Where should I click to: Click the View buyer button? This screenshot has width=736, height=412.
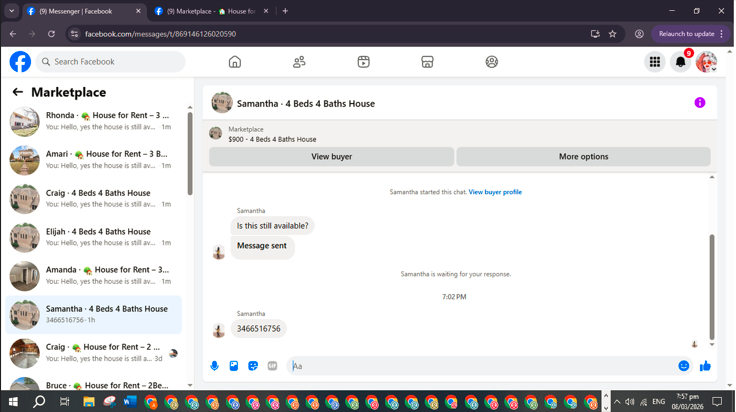(x=331, y=157)
